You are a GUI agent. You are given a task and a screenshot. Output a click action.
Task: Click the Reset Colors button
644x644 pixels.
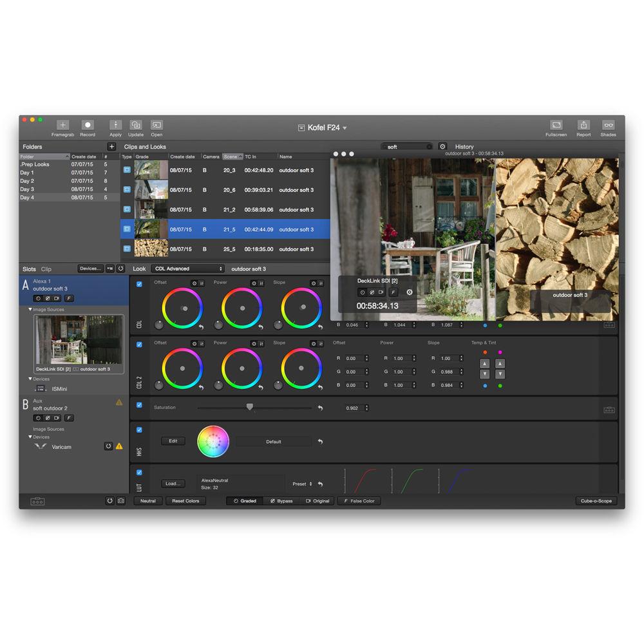point(185,500)
